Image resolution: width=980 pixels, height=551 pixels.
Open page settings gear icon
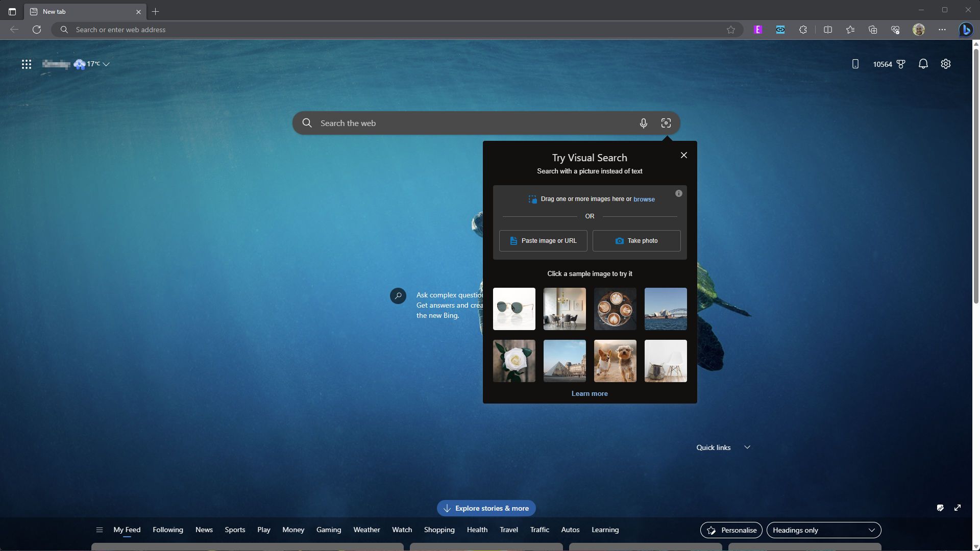pos(946,64)
